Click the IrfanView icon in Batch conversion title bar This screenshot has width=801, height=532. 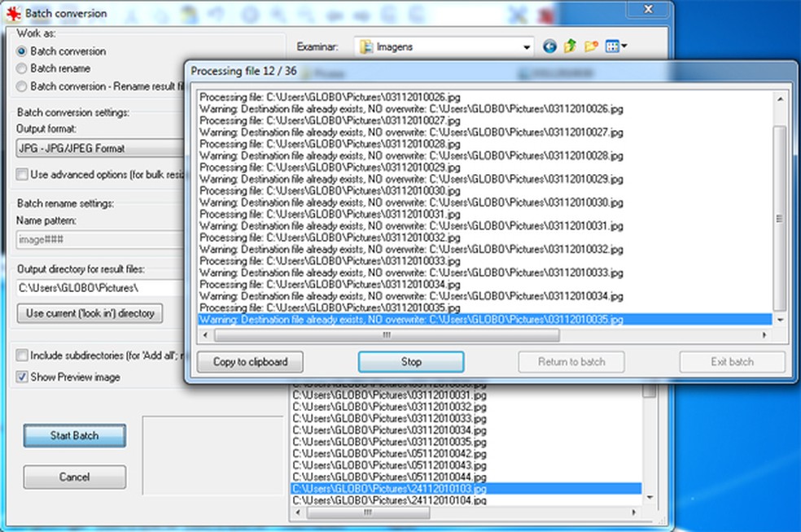(x=13, y=13)
